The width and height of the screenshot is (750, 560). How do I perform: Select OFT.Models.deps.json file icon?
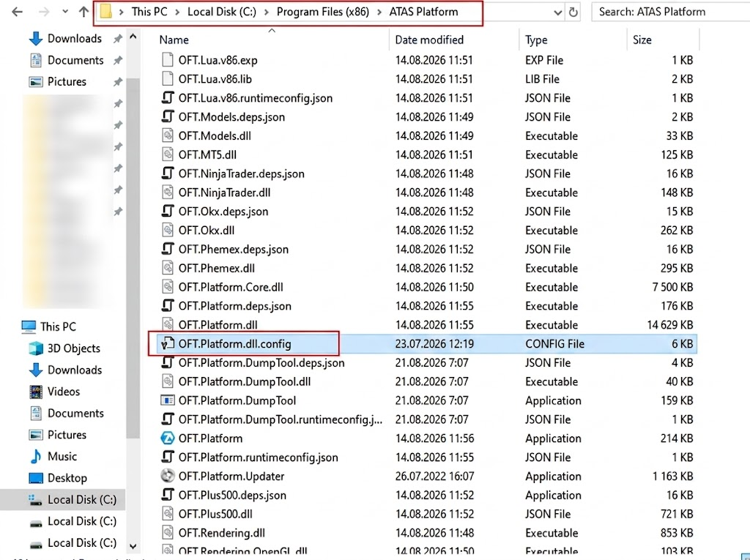168,116
